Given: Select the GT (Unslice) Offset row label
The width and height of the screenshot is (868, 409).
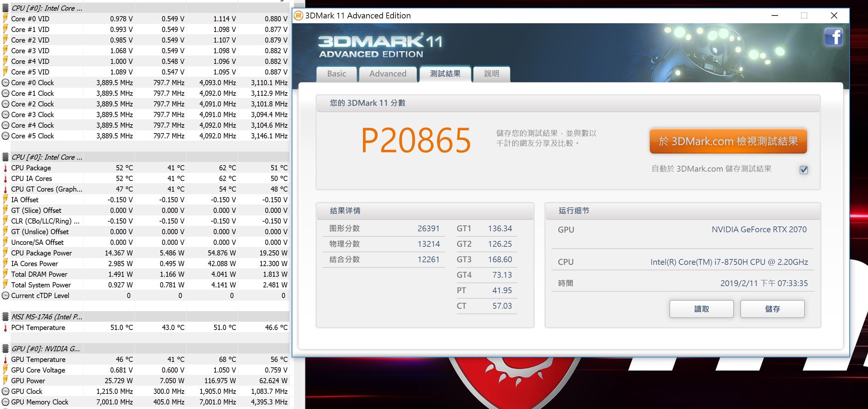Looking at the screenshot, I should pyautogui.click(x=40, y=232).
